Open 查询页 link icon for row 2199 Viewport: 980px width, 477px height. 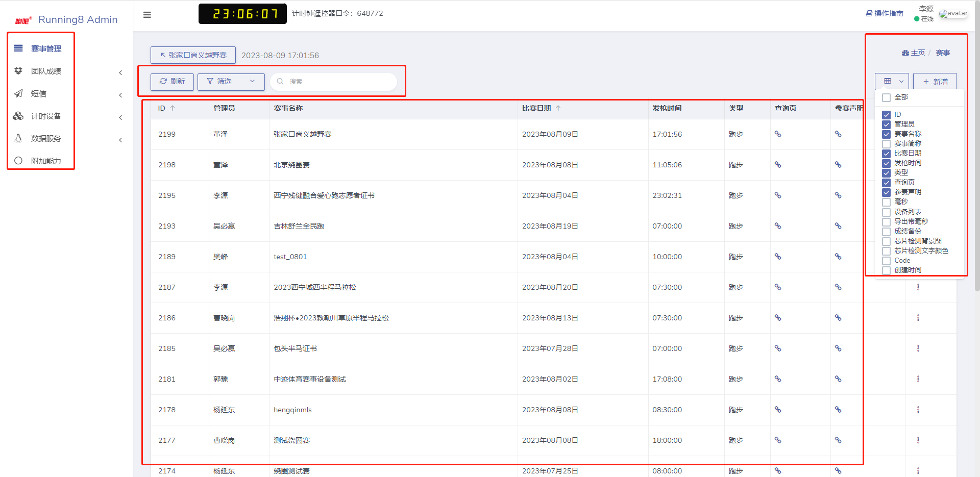pyautogui.click(x=778, y=134)
